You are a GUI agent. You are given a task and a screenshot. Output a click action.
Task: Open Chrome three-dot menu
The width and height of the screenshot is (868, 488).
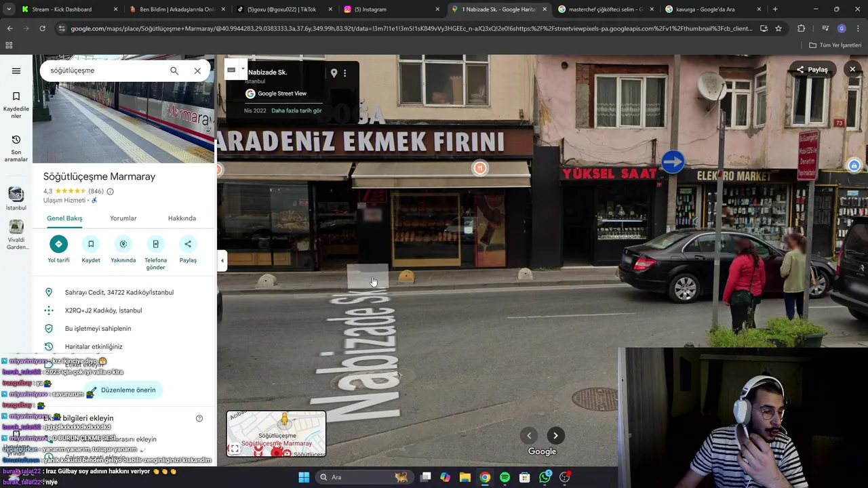857,28
